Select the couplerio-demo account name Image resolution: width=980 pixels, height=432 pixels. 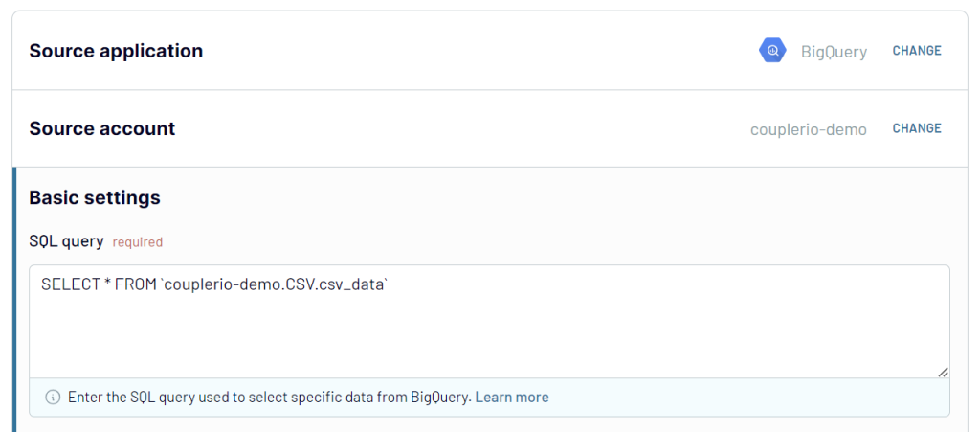[808, 129]
